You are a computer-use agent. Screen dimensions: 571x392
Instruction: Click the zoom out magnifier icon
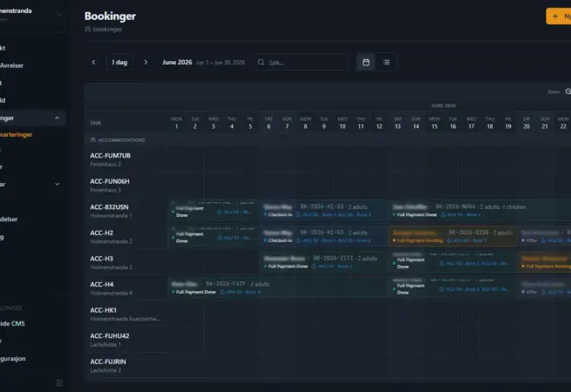(568, 91)
